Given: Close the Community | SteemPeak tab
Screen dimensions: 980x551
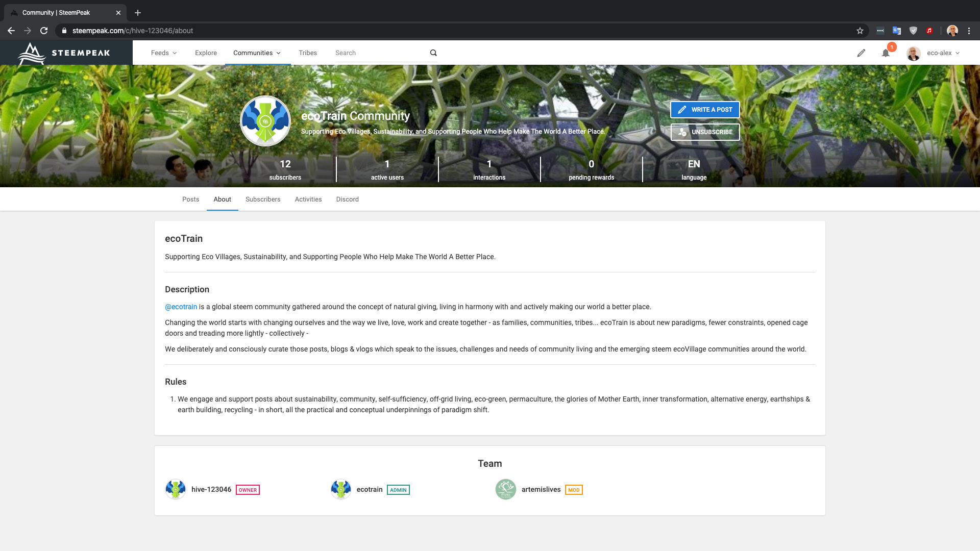Looking at the screenshot, I should click(118, 13).
